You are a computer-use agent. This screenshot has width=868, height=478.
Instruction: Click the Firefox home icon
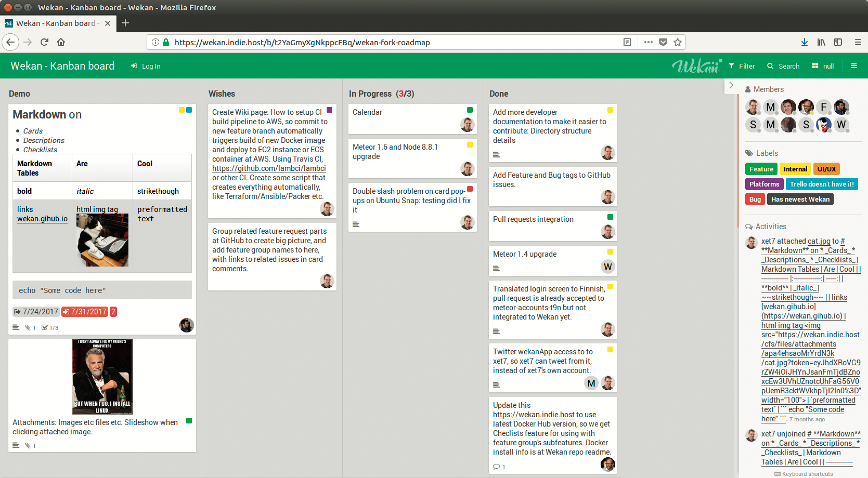(61, 42)
